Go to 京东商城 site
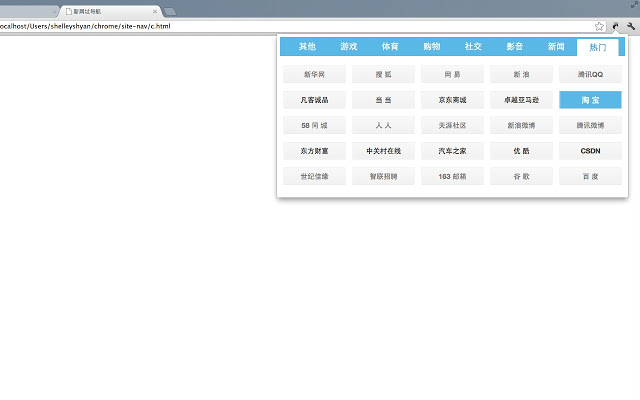Image resolution: width=640 pixels, height=400 pixels. [x=452, y=100]
